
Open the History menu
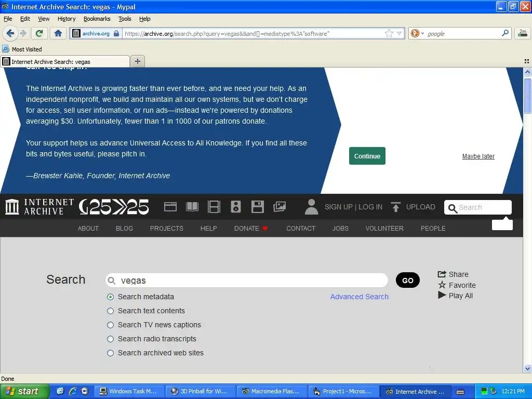click(66, 19)
